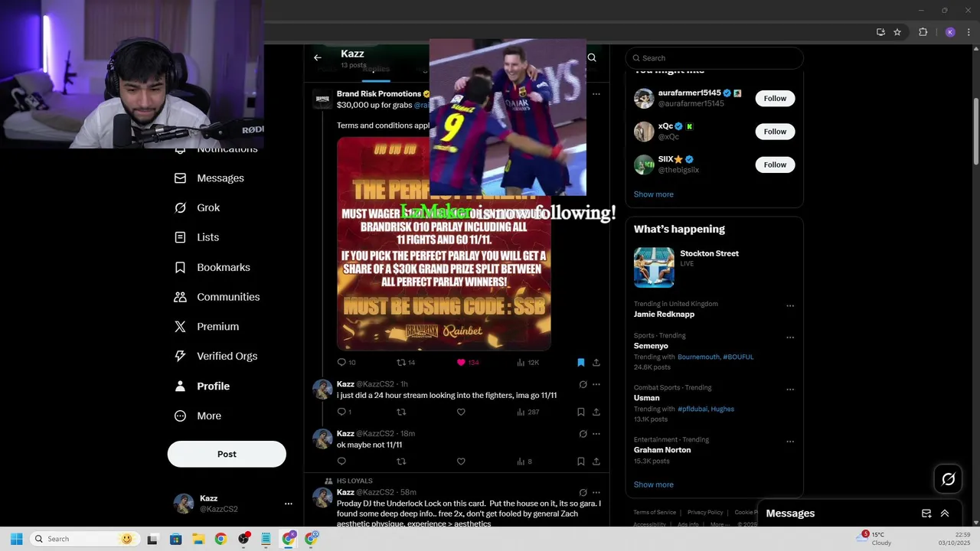Image resolution: width=980 pixels, height=551 pixels.
Task: Click the search magnifier on the profile header
Action: tap(592, 57)
